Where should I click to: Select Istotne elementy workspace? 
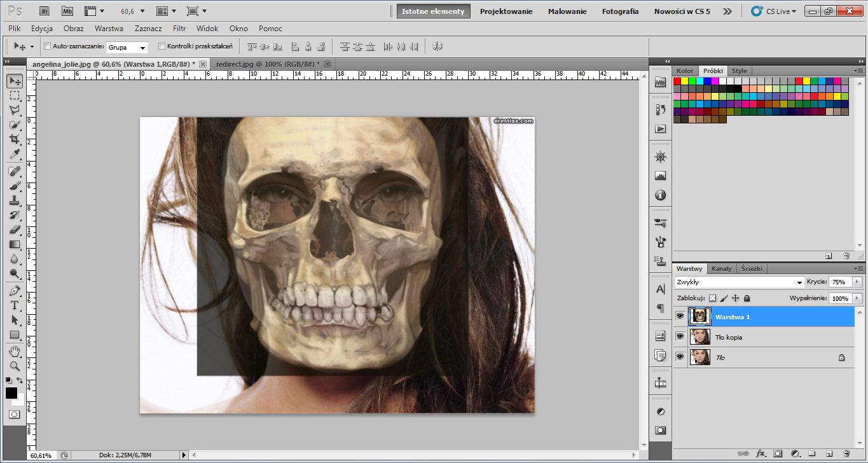(433, 11)
